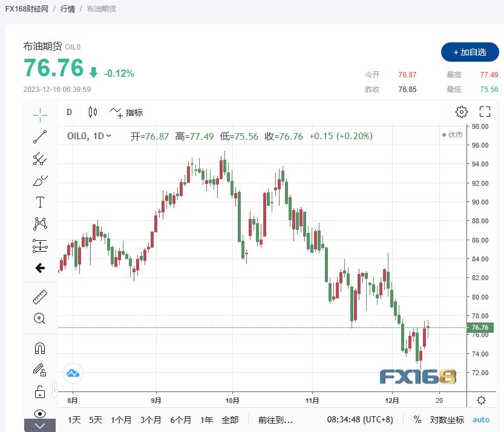Select the trend line drawing tool
This screenshot has width=504, height=432.
[40, 137]
